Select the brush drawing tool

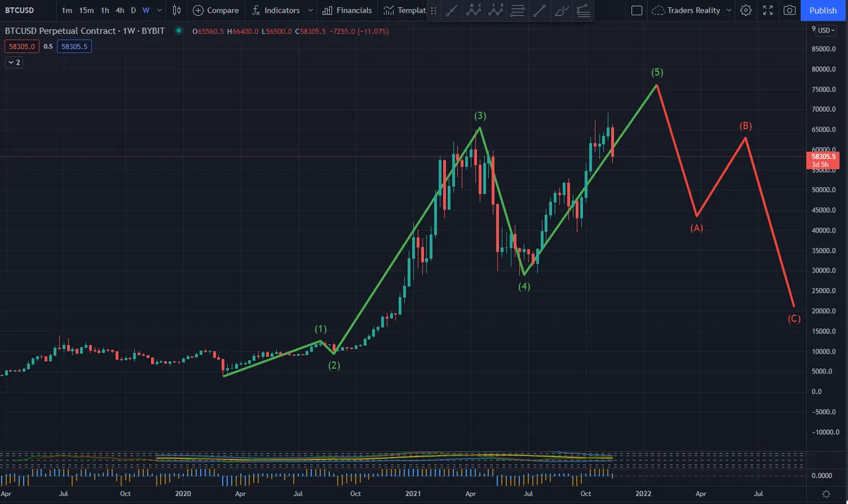coord(561,11)
